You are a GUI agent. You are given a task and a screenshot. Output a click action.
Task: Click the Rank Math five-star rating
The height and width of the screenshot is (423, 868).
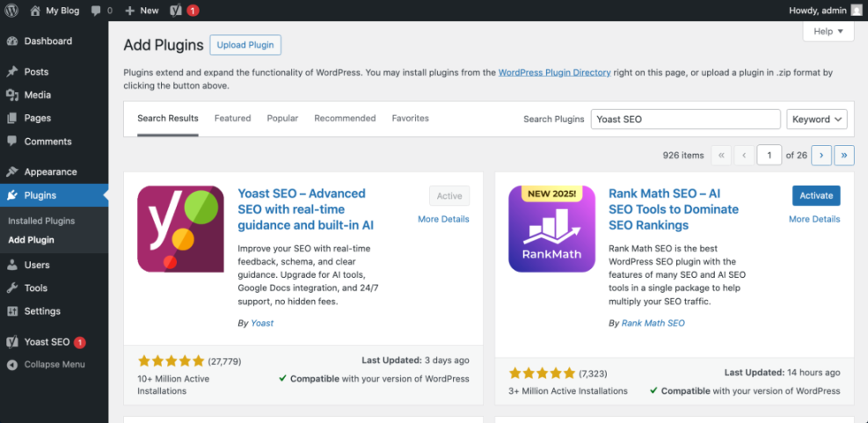point(543,373)
